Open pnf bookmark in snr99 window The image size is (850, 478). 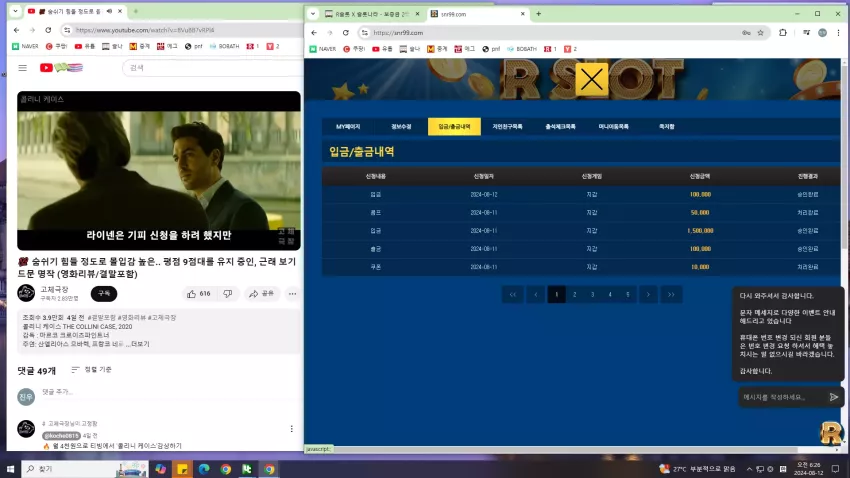(491, 49)
